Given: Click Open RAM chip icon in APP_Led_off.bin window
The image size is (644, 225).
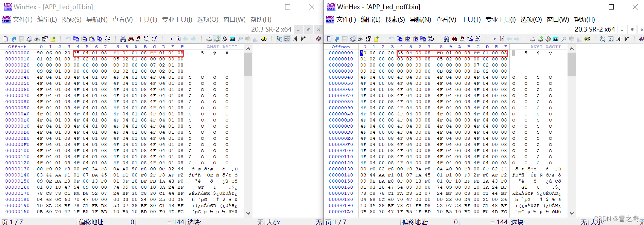Looking at the screenshot, I should [x=224, y=39].
